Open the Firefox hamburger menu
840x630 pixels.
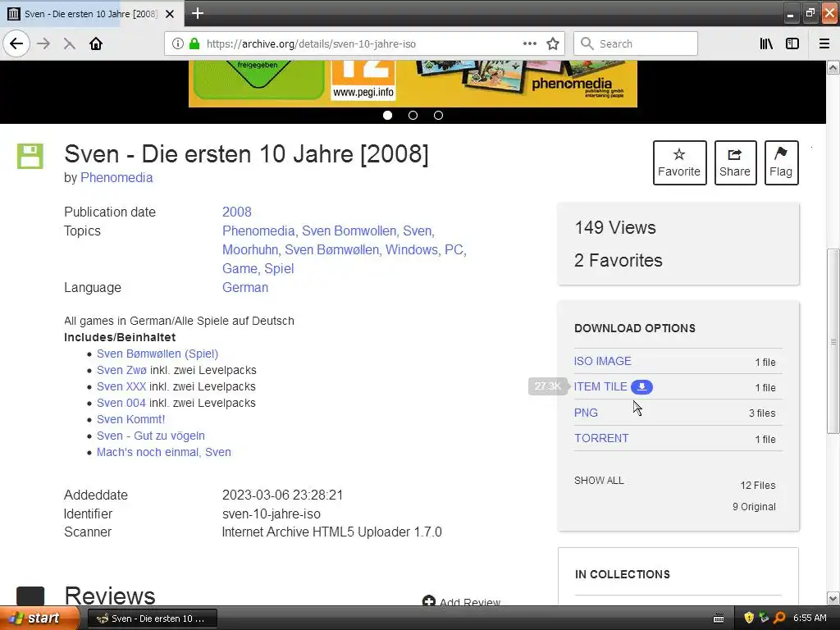tap(824, 43)
